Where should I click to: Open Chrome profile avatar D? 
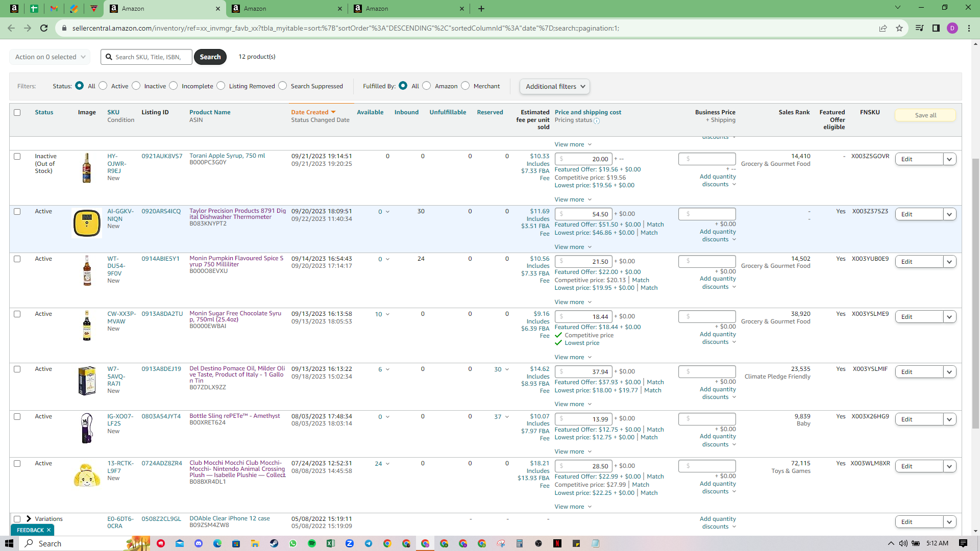952,28
